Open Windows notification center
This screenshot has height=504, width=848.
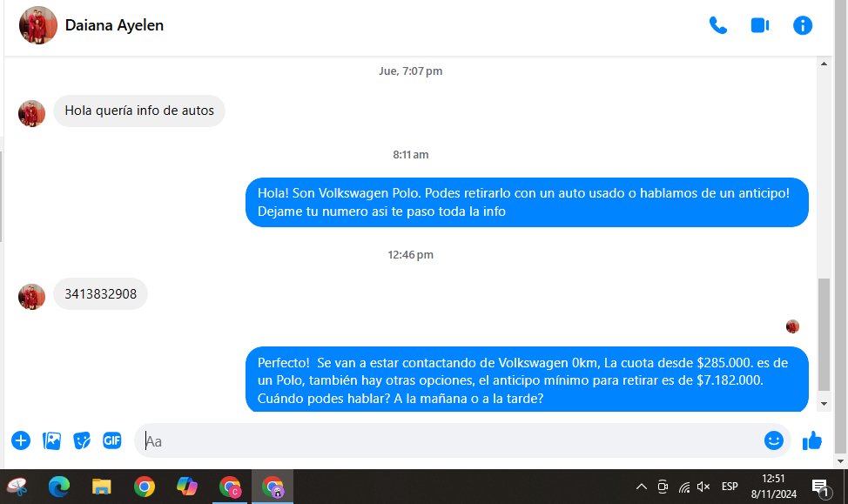click(819, 487)
